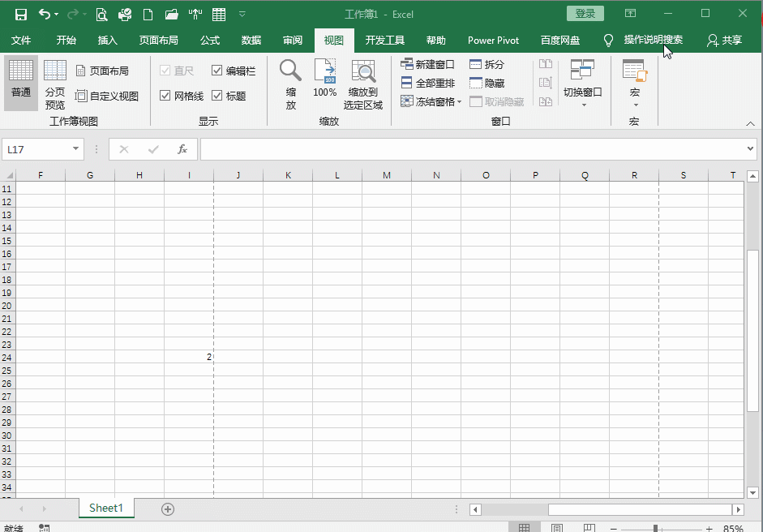Open the 开发工具 tab
Image resolution: width=763 pixels, height=532 pixels.
385,41
